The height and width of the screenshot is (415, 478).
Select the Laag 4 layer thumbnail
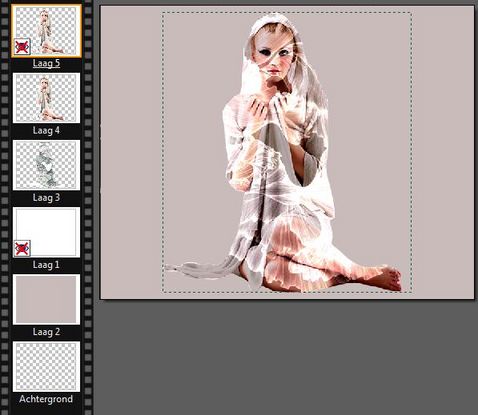(46, 98)
